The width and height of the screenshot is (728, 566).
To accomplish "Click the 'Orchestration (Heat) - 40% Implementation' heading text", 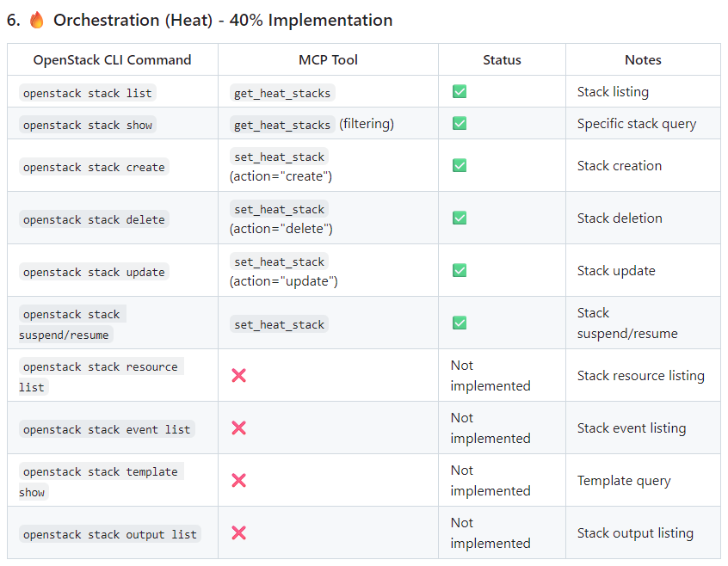I will click(x=223, y=21).
